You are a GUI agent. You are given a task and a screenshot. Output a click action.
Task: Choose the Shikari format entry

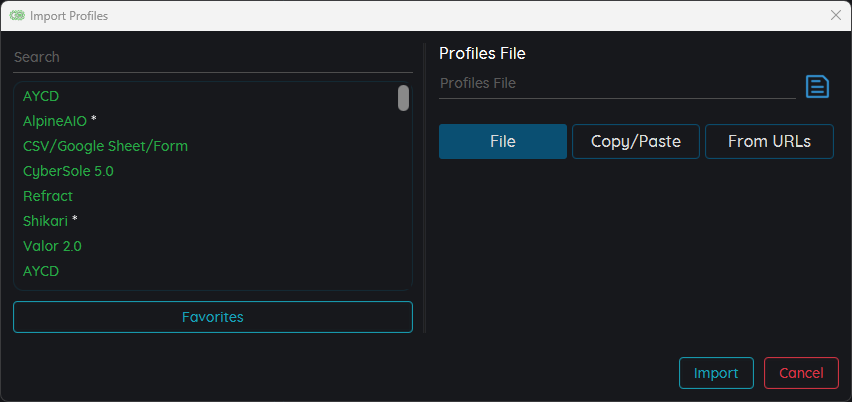pos(45,221)
